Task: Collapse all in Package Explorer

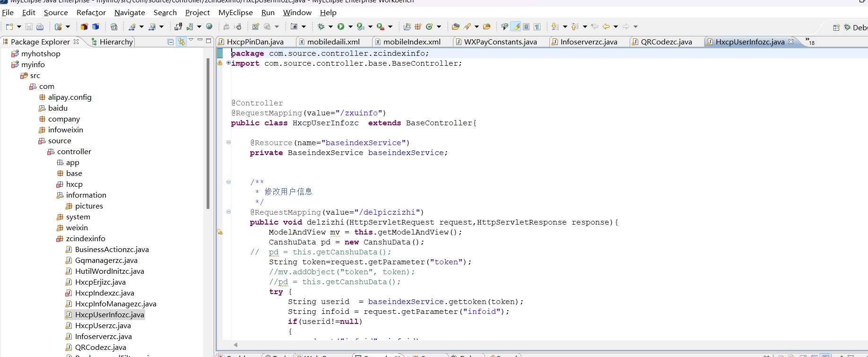Action: coord(171,42)
